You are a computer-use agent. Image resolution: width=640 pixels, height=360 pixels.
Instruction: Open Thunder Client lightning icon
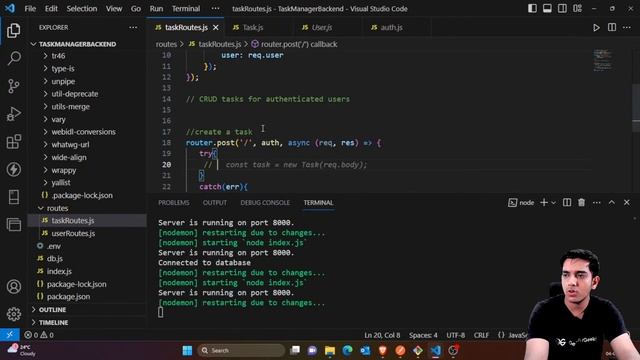(13, 169)
